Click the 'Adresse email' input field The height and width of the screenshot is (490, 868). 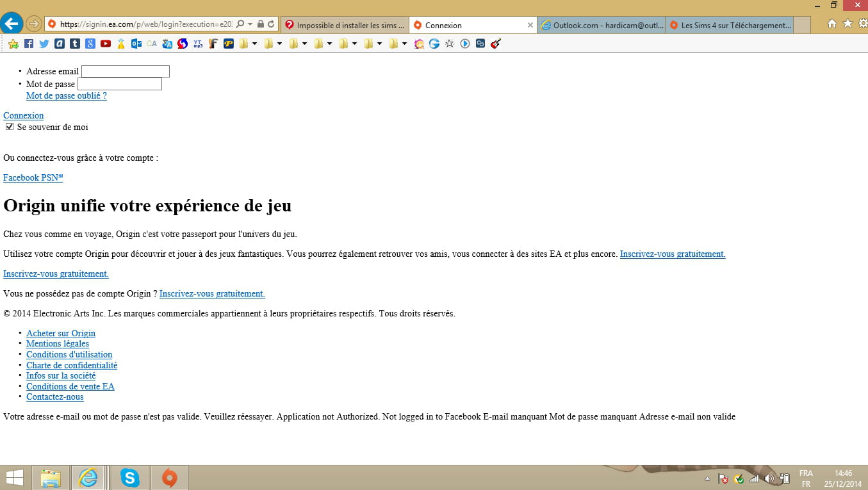126,71
